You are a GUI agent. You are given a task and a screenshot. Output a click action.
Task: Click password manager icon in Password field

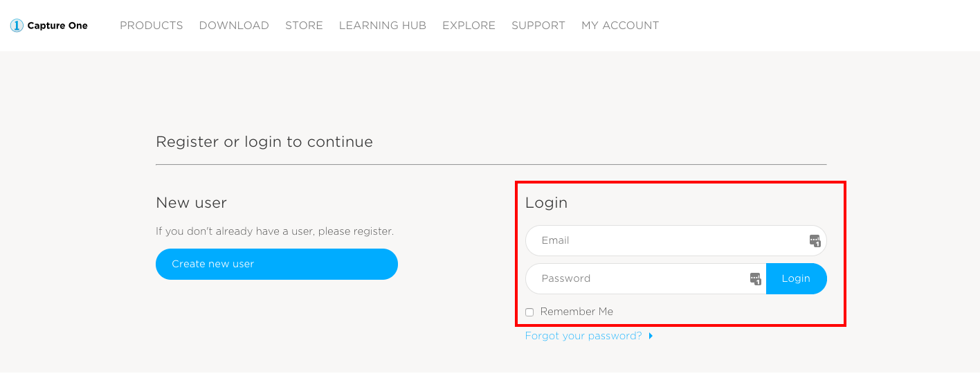click(755, 279)
